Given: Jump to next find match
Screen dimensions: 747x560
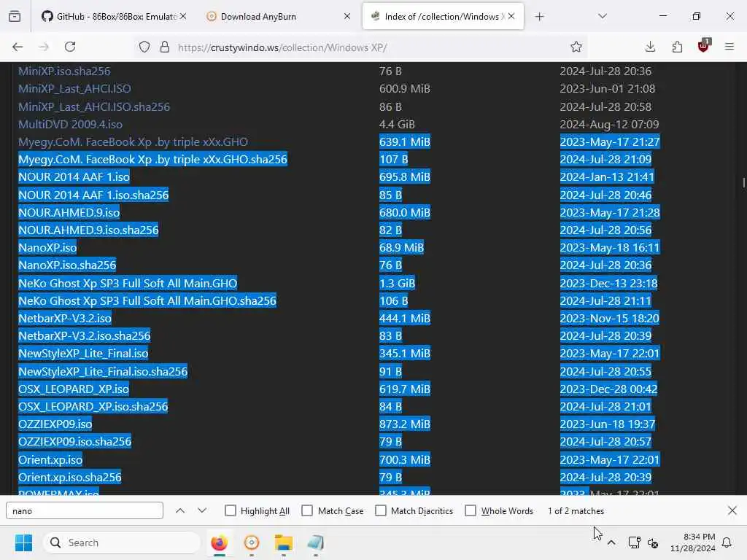Looking at the screenshot, I should 202,510.
